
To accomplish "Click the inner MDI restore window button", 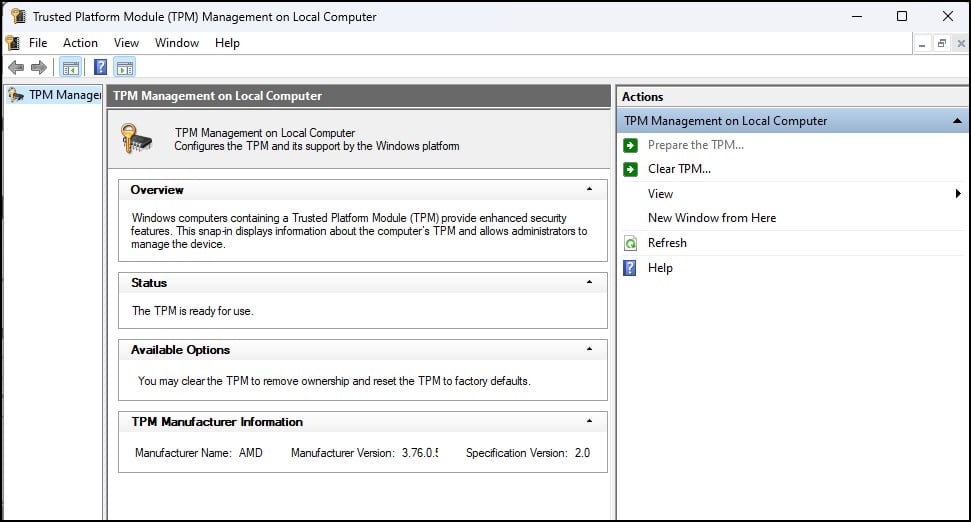I will (x=941, y=44).
